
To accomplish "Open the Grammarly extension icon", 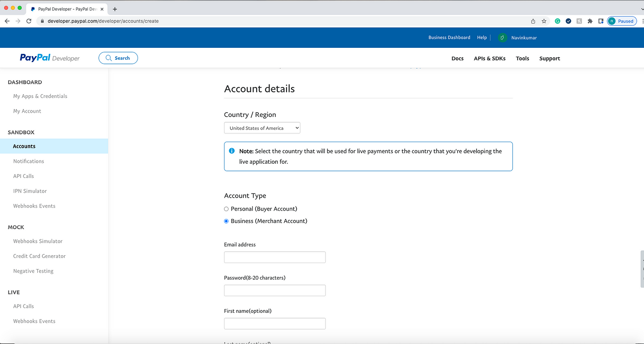I will (x=558, y=21).
